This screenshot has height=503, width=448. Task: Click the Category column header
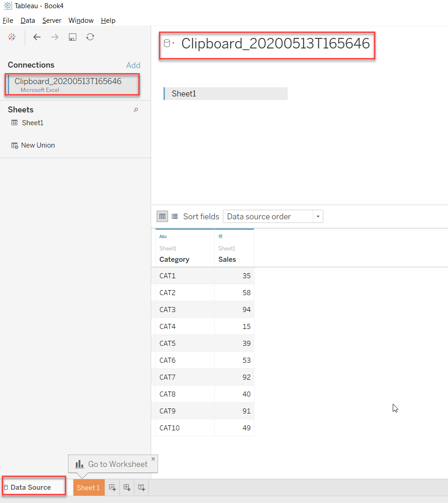174,259
